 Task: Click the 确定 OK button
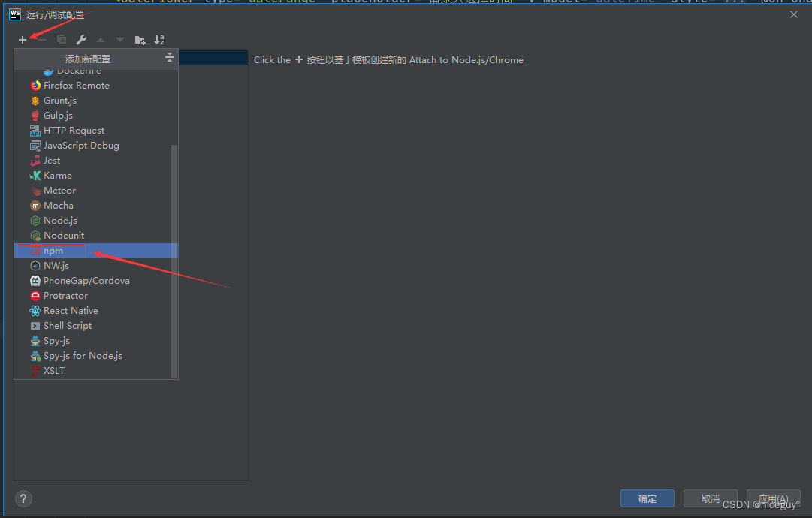(647, 498)
